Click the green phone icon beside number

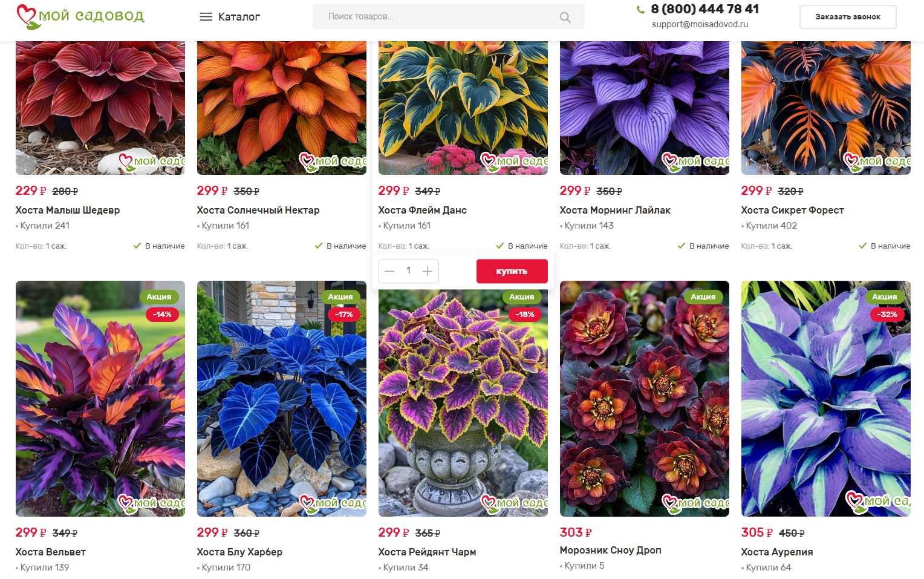640,9
